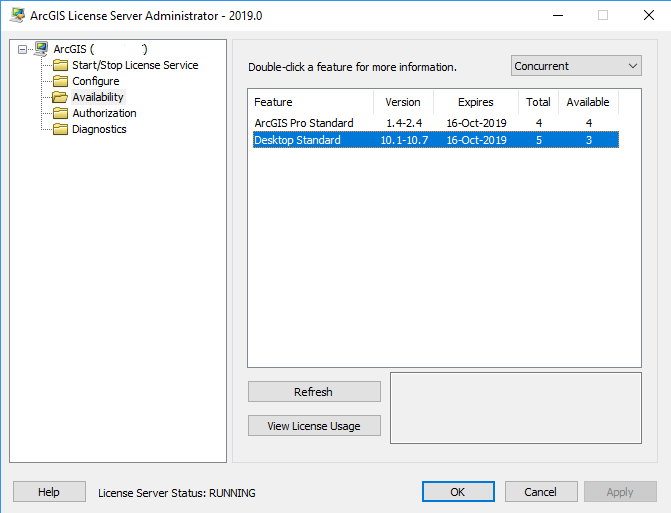Screen dimensions: 671x513
Task: Click the Start/Stop License Service folder icon
Action: pos(60,65)
